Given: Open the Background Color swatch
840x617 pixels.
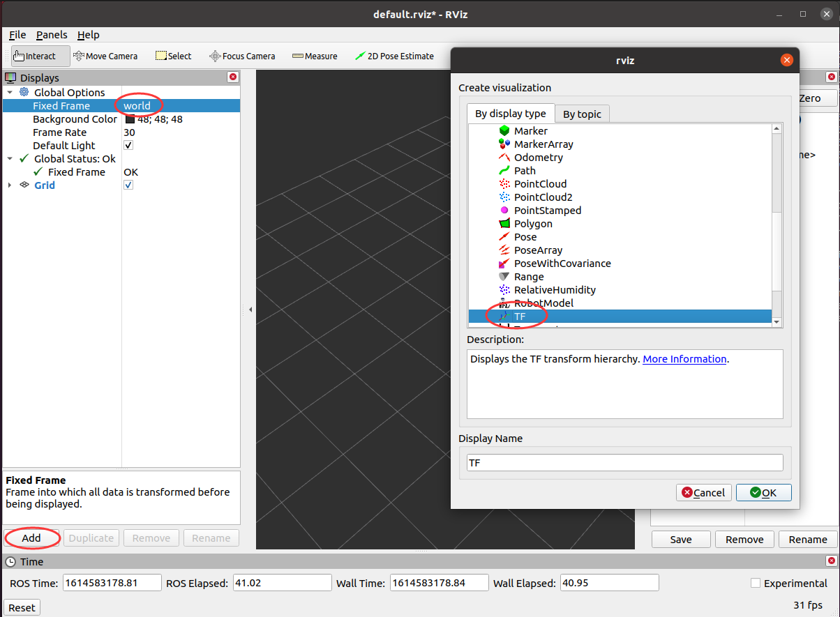Looking at the screenshot, I should coord(130,119).
